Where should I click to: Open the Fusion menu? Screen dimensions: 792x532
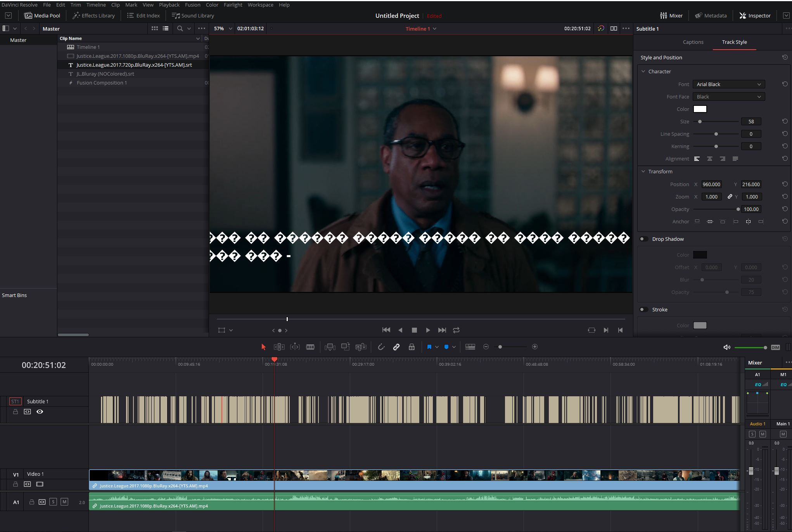192,5
